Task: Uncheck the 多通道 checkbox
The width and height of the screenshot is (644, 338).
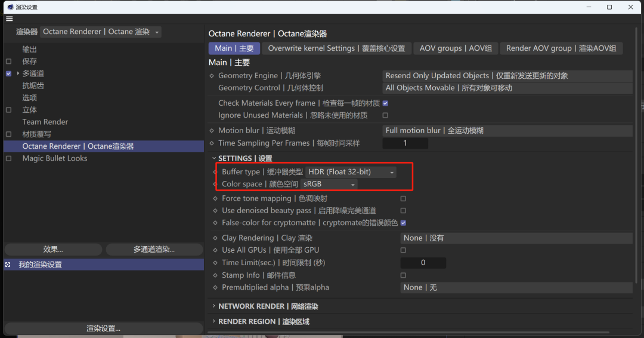Action: 8,73
